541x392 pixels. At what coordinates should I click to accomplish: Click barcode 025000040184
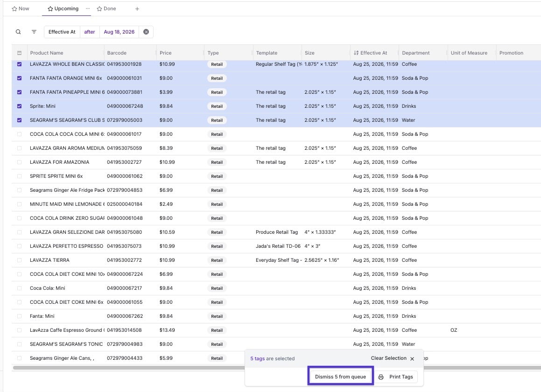pyautogui.click(x=125, y=204)
